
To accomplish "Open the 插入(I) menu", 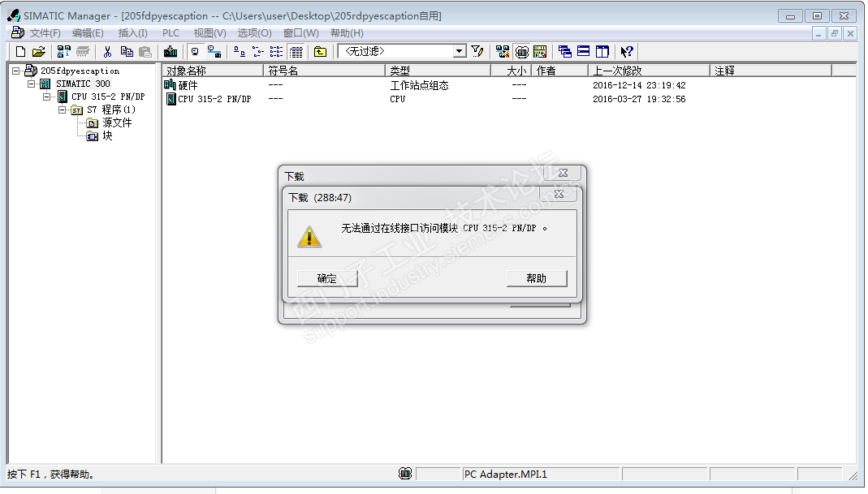I will pyautogui.click(x=133, y=33).
